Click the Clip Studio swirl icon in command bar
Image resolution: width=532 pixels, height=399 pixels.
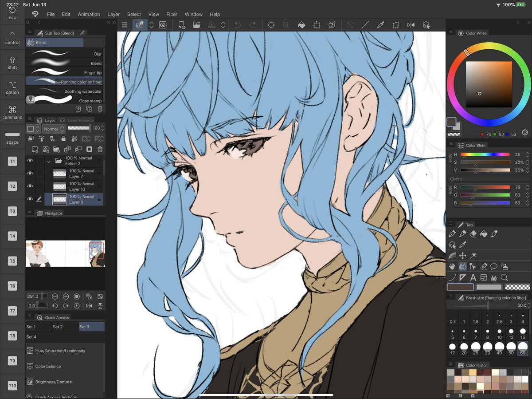(x=163, y=25)
